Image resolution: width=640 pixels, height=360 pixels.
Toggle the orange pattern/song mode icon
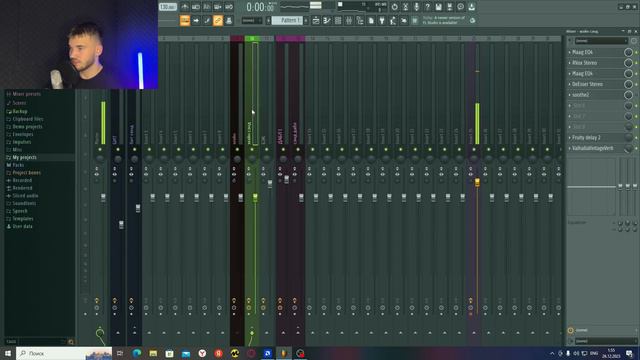coord(185,20)
